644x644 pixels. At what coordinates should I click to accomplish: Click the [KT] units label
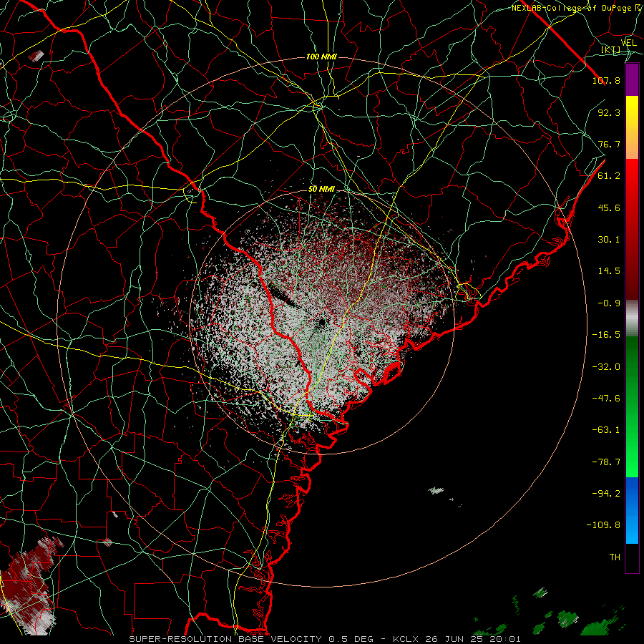(x=610, y=50)
